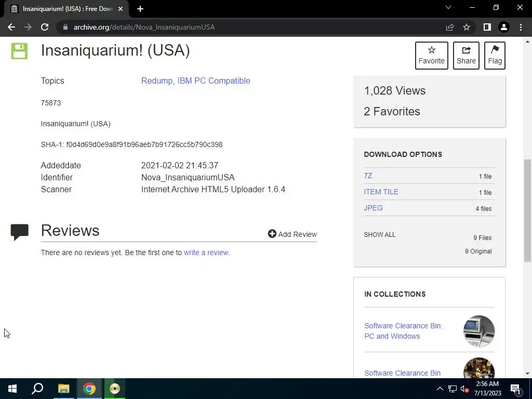Click the page vertical scrollbar thumb
The height and width of the screenshot is (399, 532).
[527, 210]
